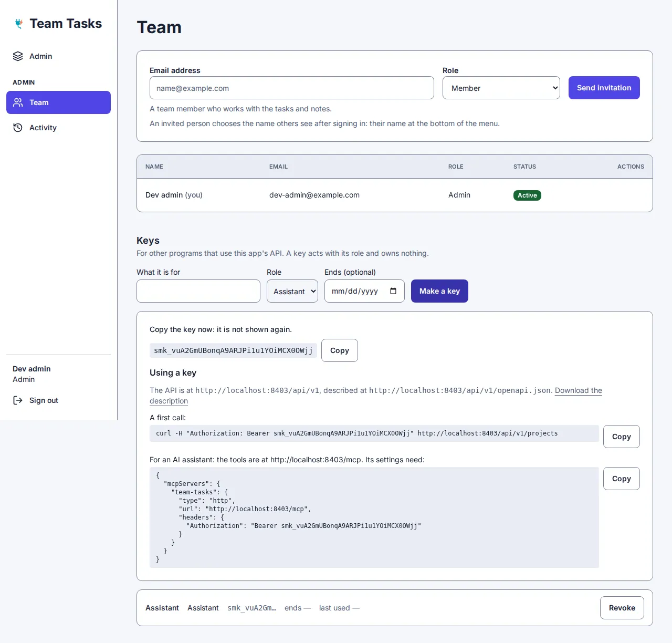Click the Using a key heading
The image size is (672, 643).
pyautogui.click(x=173, y=372)
